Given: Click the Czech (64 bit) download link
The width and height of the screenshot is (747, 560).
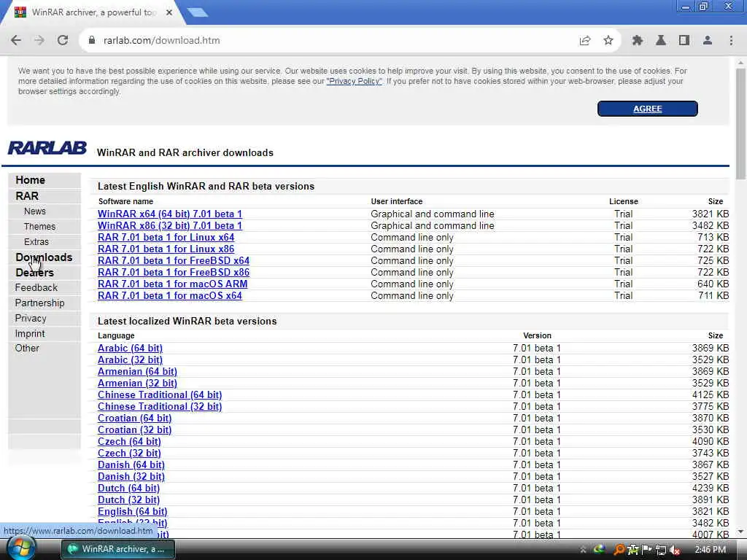Looking at the screenshot, I should click(129, 441).
